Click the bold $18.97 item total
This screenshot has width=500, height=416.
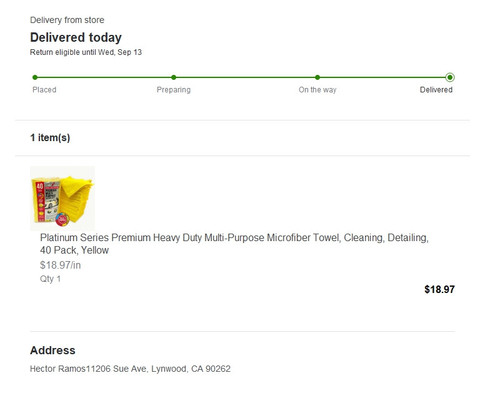[439, 289]
